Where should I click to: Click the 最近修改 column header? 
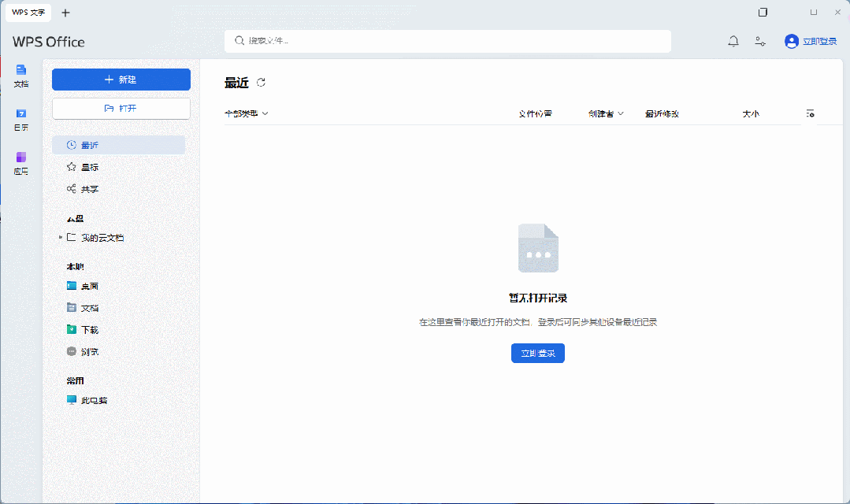(662, 113)
